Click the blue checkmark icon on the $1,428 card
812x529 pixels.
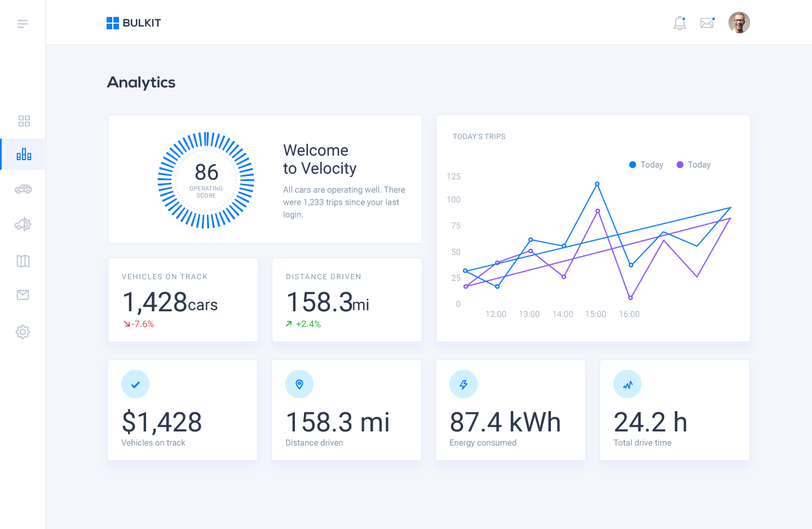click(x=135, y=385)
